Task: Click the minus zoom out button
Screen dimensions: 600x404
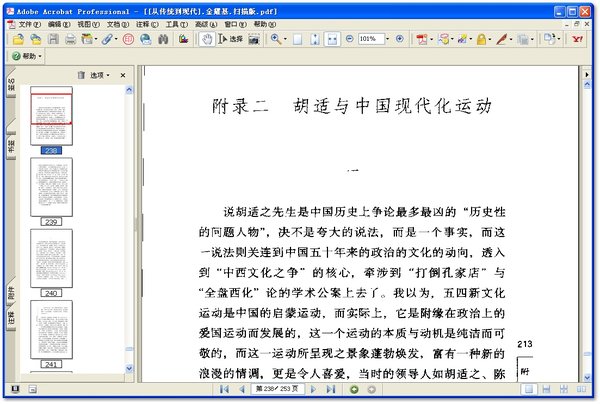Action: pos(349,39)
